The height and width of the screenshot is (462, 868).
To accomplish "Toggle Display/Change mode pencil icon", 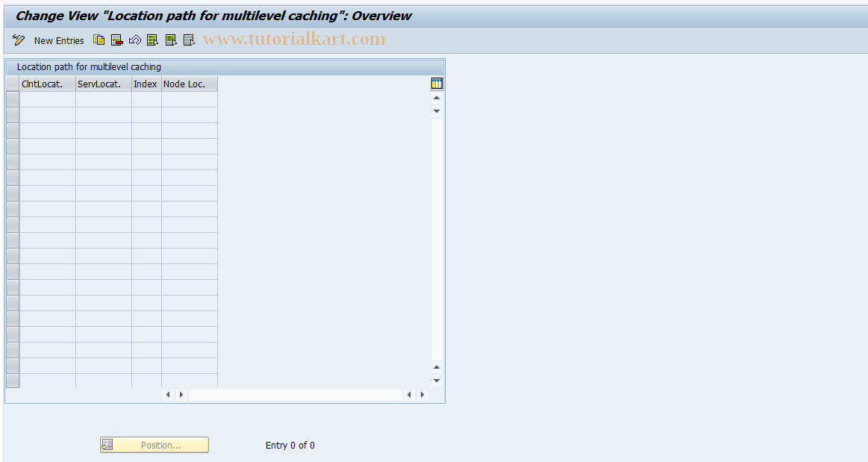I will tap(18, 40).
